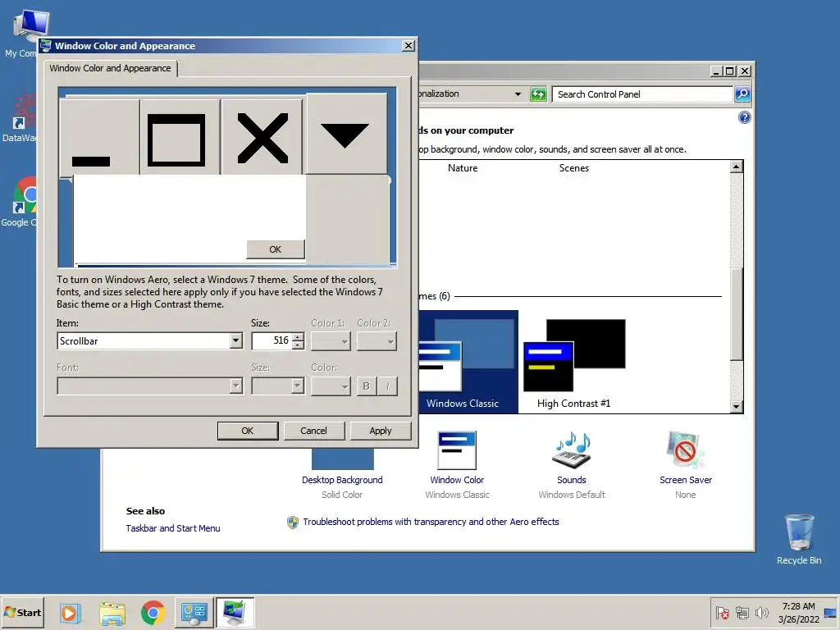The width and height of the screenshot is (840, 630).
Task: Click the preview down arrow scroll button
Action: 346,134
